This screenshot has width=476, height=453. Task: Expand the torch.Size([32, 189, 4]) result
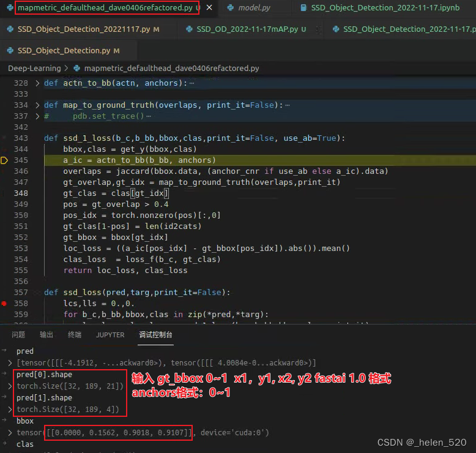click(10, 410)
